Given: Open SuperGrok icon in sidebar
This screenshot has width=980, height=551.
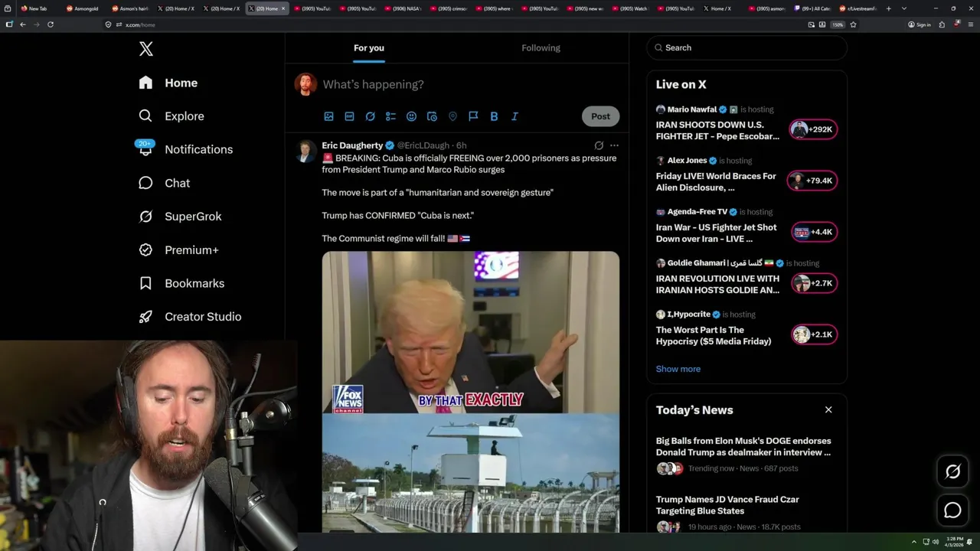Looking at the screenshot, I should pos(145,217).
